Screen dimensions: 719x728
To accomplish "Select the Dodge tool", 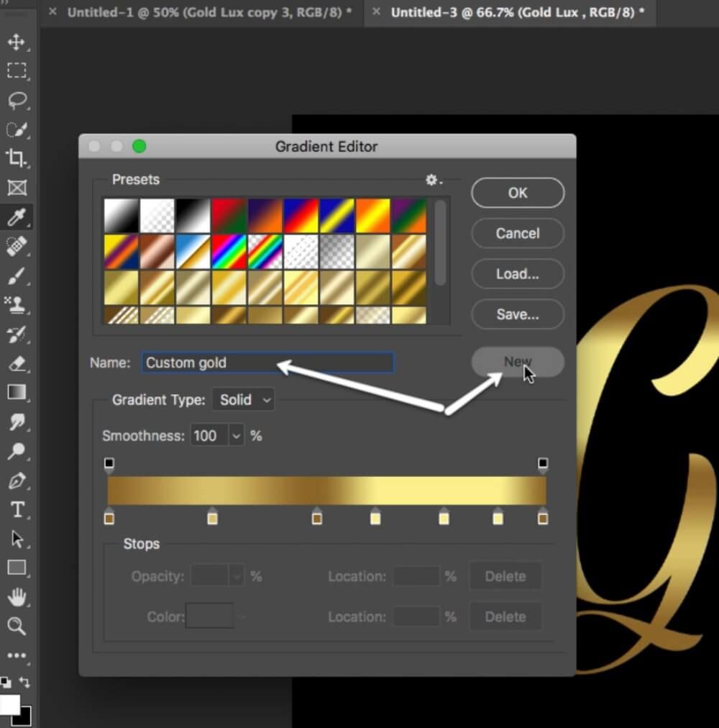I will [17, 450].
